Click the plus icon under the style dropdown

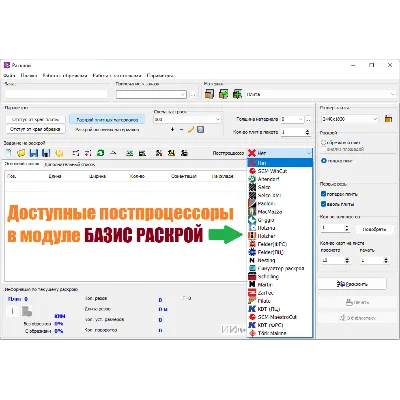(x=172, y=129)
